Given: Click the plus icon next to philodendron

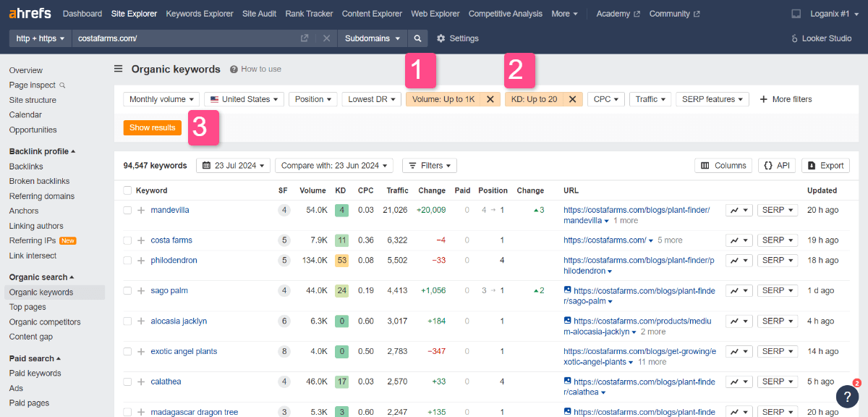Looking at the screenshot, I should (141, 261).
